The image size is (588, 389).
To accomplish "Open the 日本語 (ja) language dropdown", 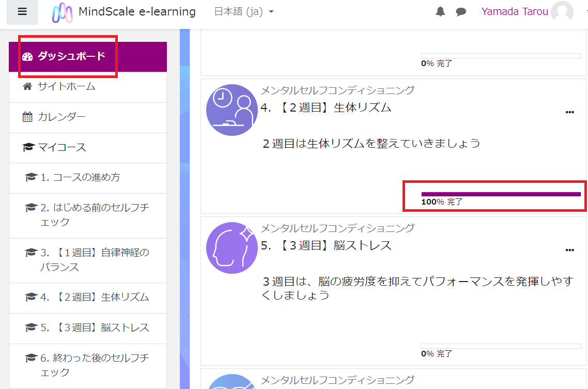I will point(244,11).
